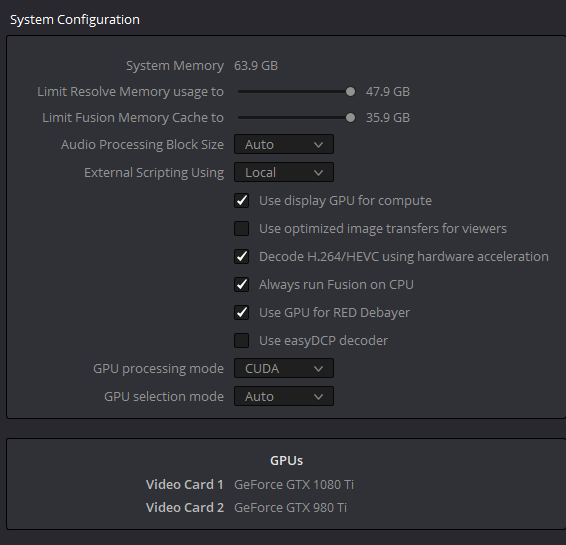Click the Video Card 2 label
The height and width of the screenshot is (545, 566).
pos(184,507)
